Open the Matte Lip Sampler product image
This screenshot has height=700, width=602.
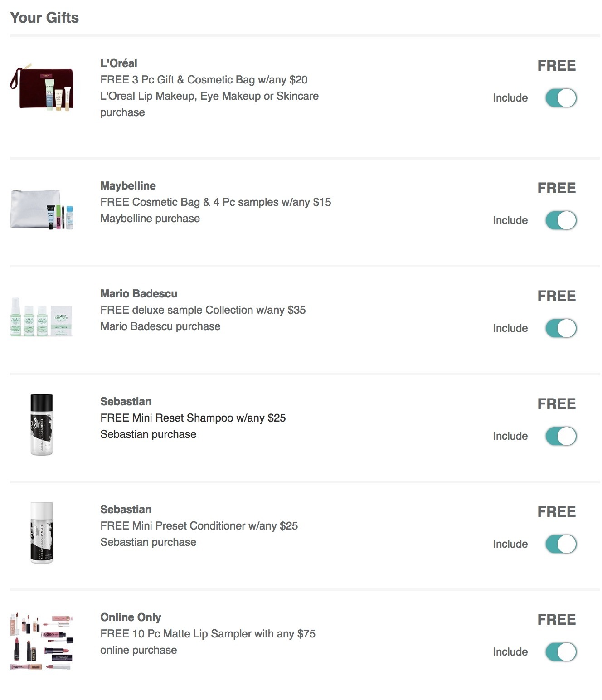click(42, 641)
